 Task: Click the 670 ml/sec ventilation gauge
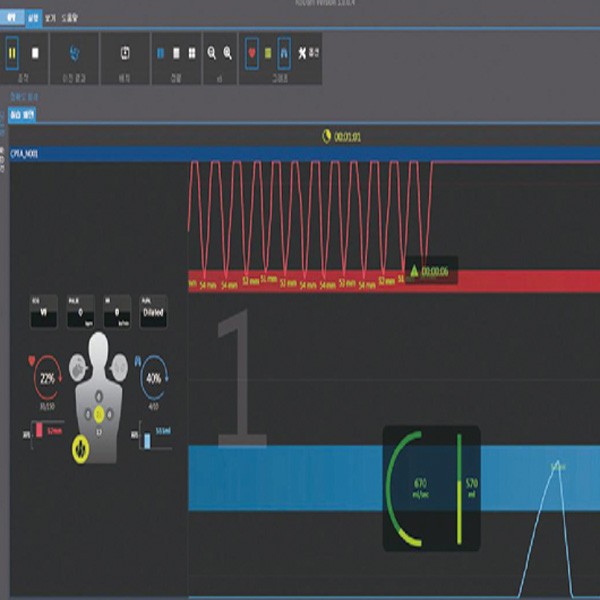click(419, 489)
